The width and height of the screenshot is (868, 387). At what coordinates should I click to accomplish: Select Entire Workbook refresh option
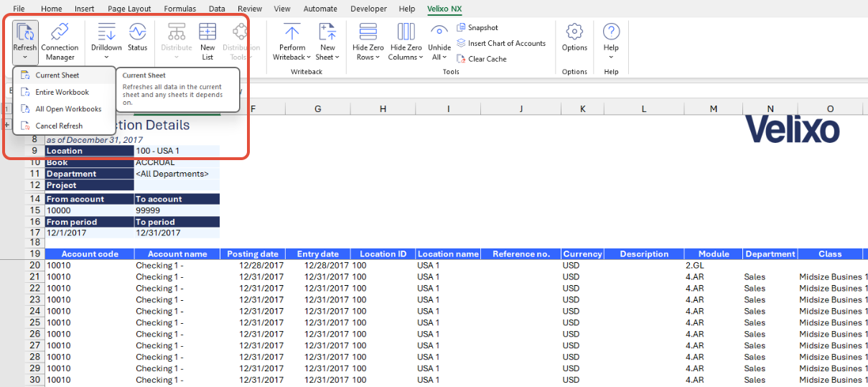coord(64,92)
